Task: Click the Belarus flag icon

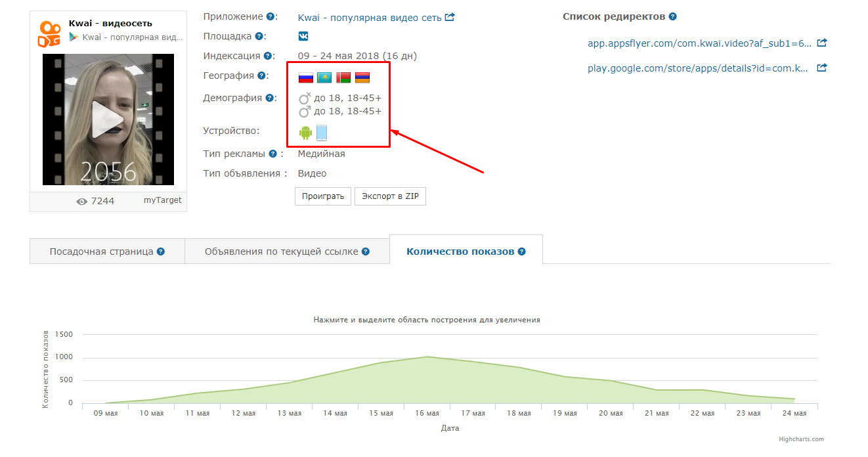Action: click(x=343, y=77)
